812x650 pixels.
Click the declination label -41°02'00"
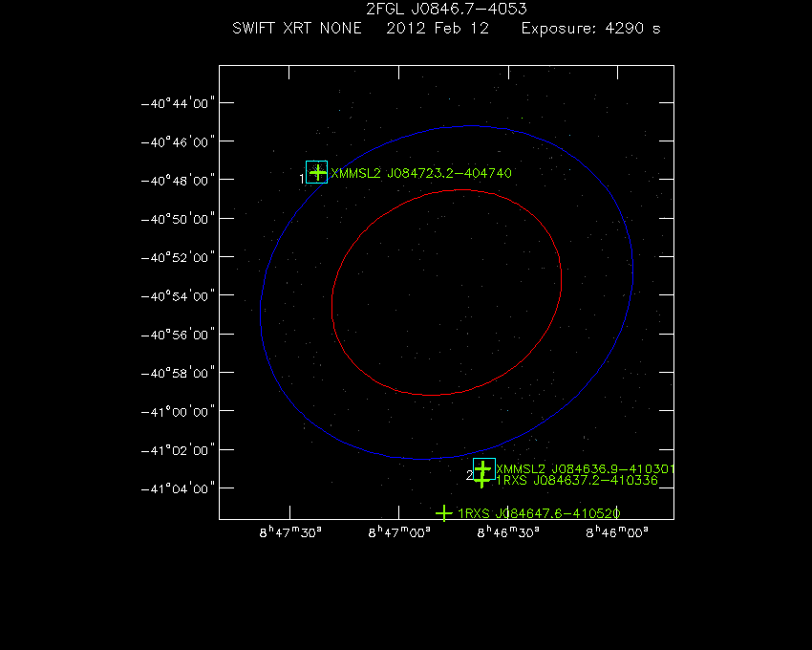coord(178,450)
